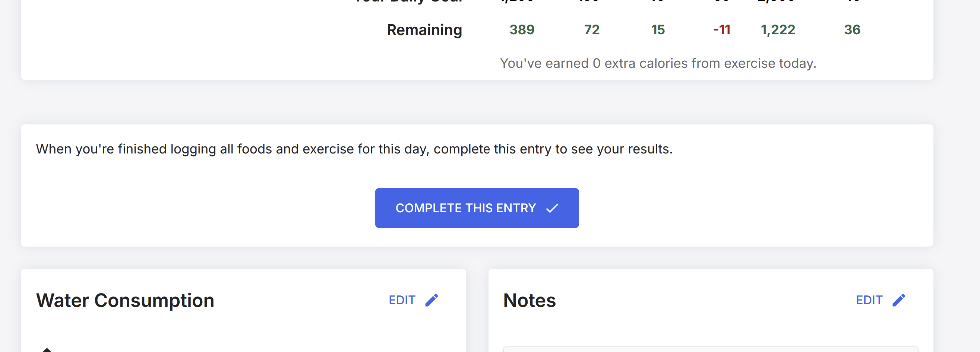The width and height of the screenshot is (980, 352).
Task: Click the Remaining row label
Action: pyautogui.click(x=424, y=30)
